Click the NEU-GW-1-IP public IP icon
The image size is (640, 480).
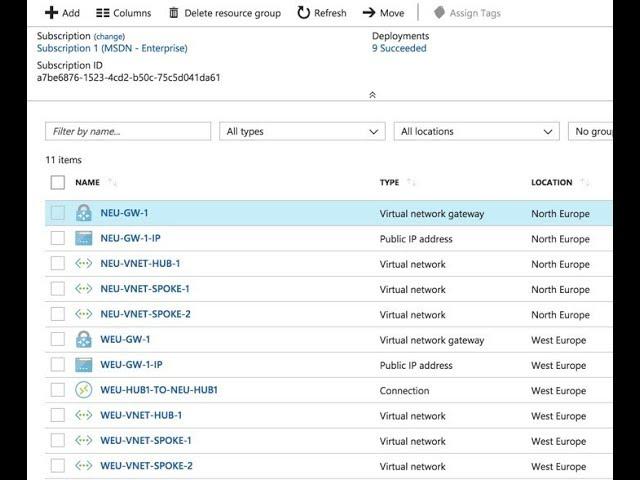[x=84, y=239]
